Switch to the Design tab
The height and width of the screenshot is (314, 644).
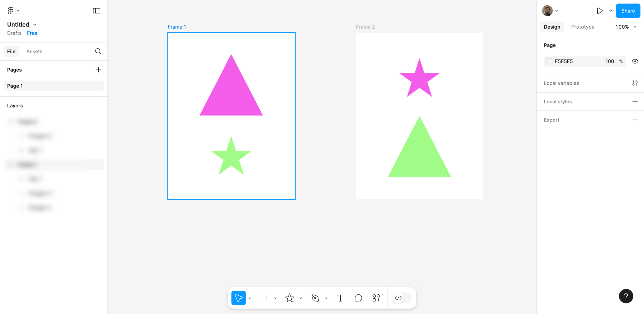pos(552,27)
